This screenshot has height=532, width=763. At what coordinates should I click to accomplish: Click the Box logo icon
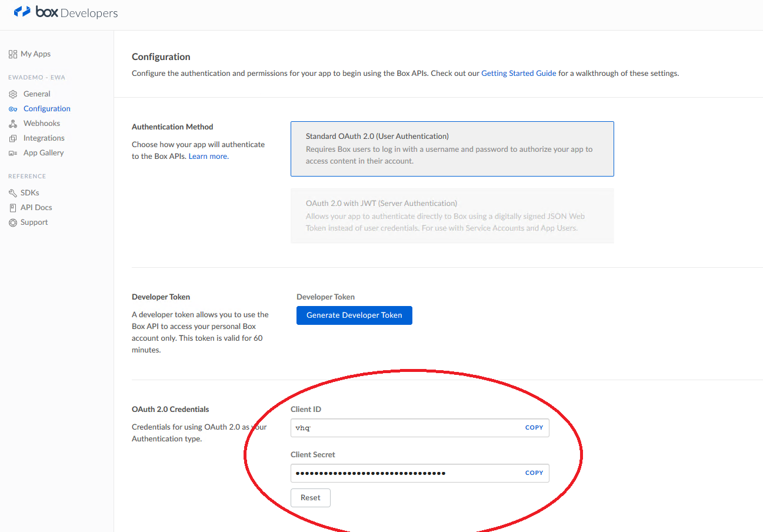22,12
